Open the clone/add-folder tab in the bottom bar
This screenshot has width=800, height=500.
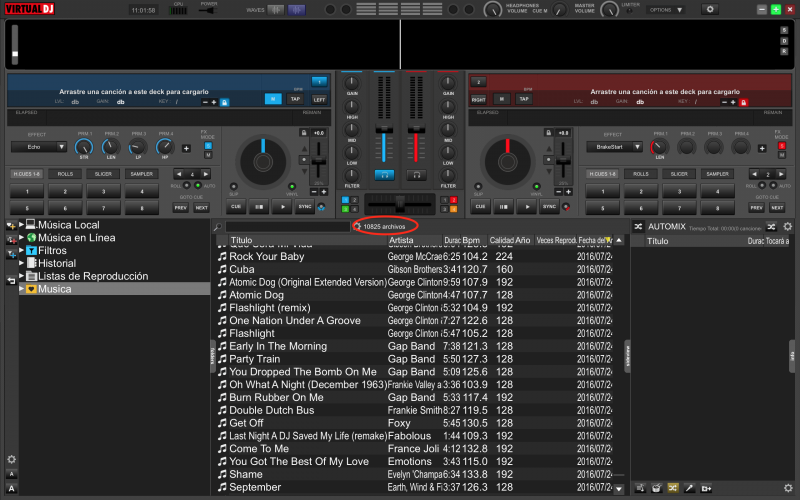click(x=706, y=488)
